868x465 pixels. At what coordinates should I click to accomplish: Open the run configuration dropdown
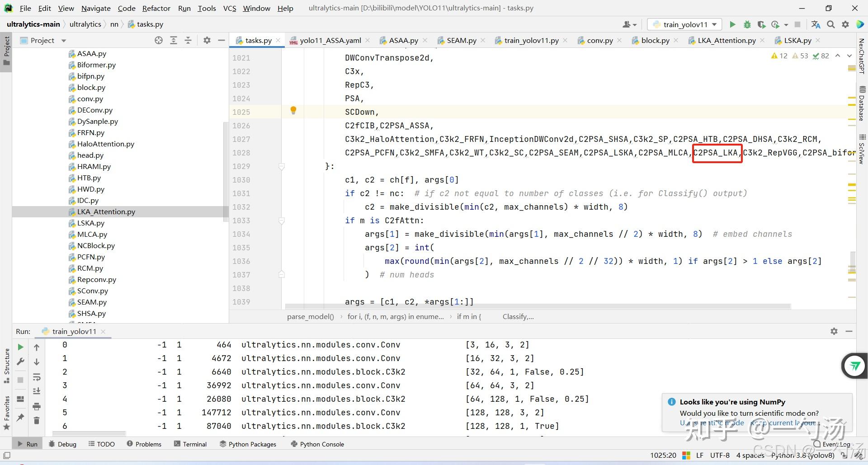click(x=714, y=24)
